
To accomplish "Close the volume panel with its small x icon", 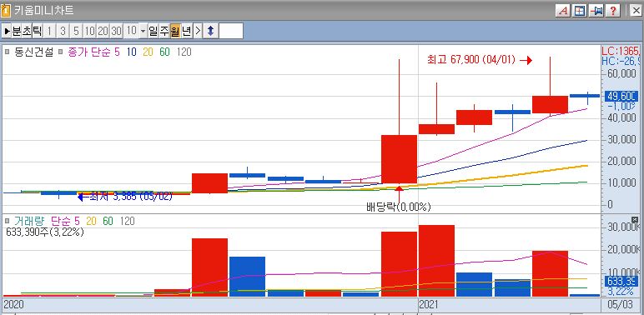I will [x=635, y=220].
